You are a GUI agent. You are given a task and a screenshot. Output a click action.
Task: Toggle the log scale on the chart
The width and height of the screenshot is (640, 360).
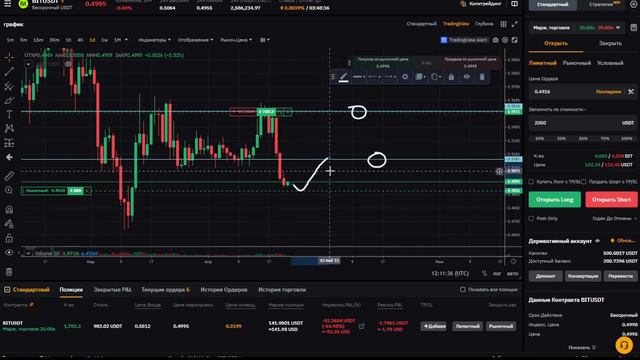coord(497,273)
